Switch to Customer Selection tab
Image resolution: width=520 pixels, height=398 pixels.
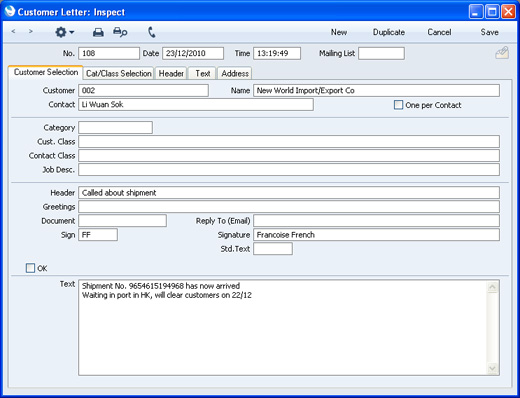pos(46,72)
